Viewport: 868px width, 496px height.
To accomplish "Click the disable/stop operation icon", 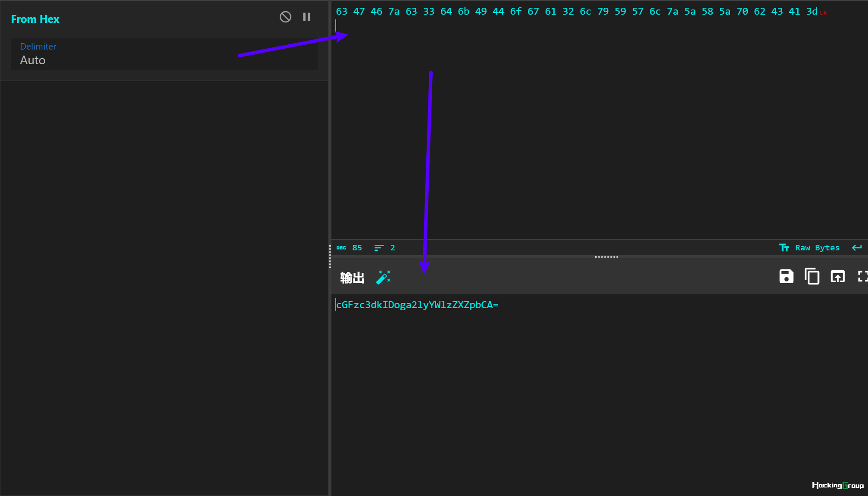I will click(x=286, y=17).
